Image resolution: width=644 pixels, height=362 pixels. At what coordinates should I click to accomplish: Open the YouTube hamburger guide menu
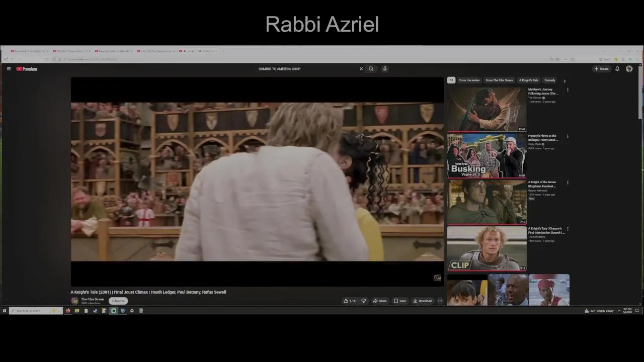pos(9,69)
